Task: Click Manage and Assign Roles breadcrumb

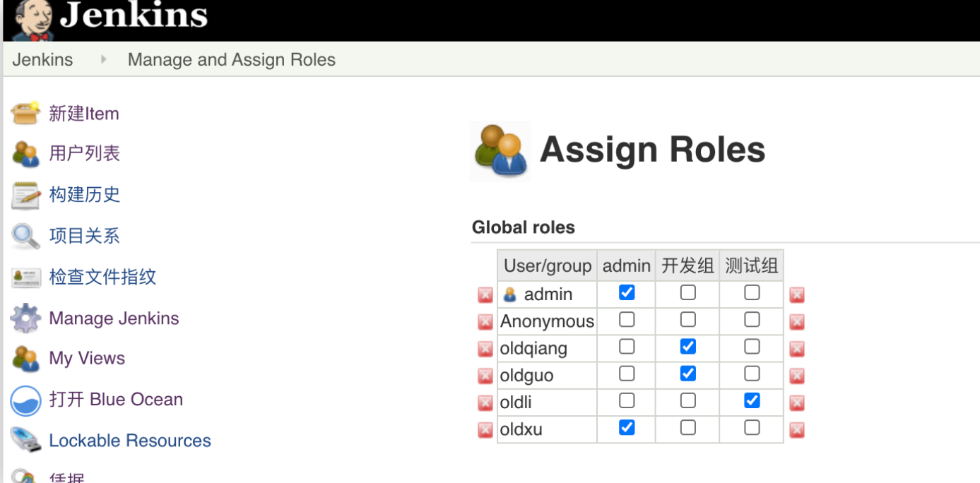Action: tap(232, 60)
